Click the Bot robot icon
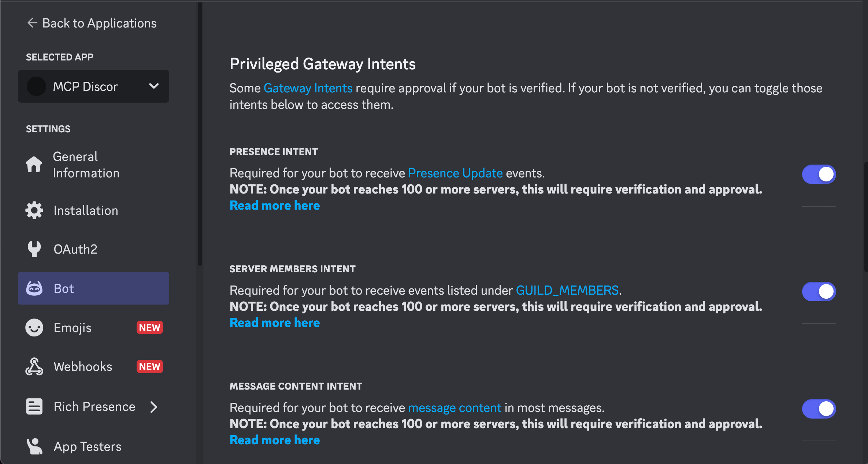 tap(34, 288)
